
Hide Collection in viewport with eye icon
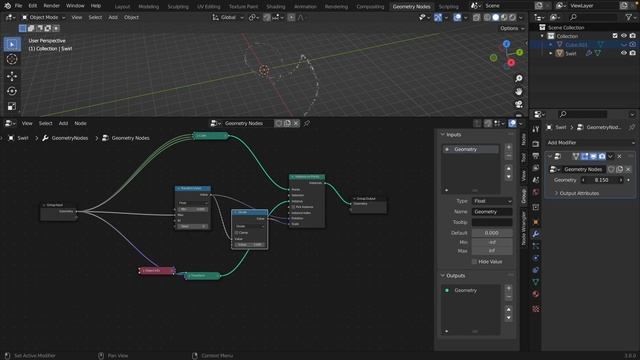click(x=624, y=36)
